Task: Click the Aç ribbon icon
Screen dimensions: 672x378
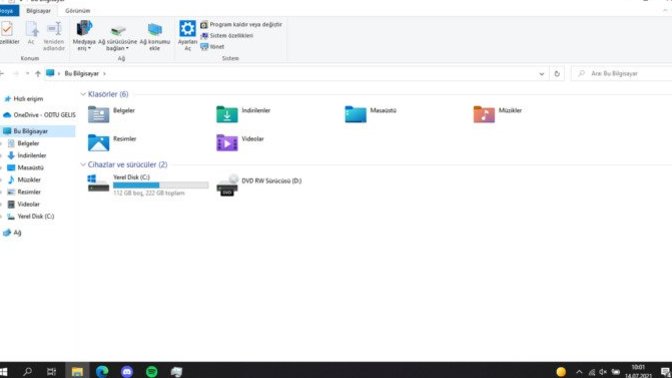Action: click(x=32, y=29)
